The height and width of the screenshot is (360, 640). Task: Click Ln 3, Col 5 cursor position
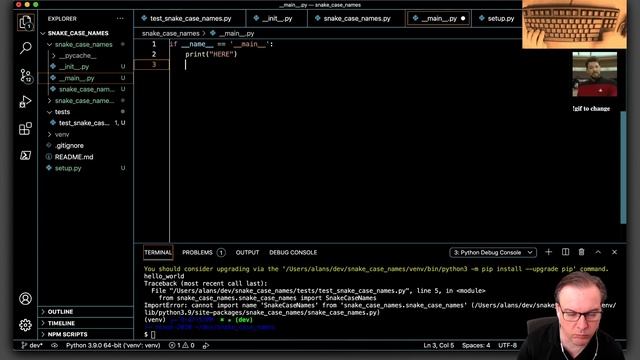(438, 345)
